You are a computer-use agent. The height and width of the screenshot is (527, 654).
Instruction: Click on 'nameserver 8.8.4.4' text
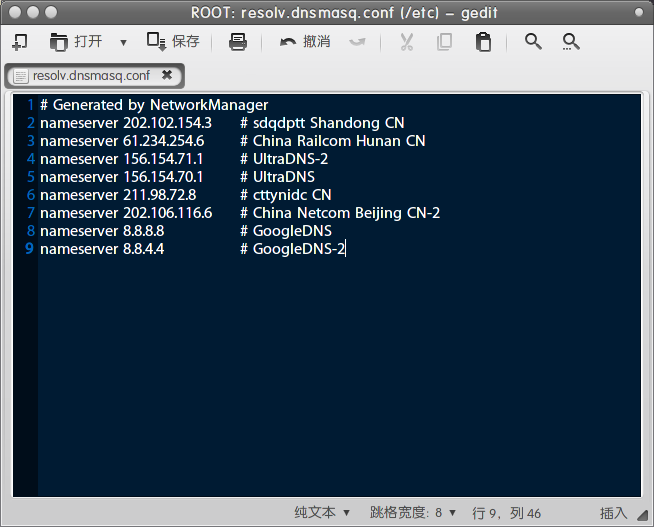(x=102, y=249)
